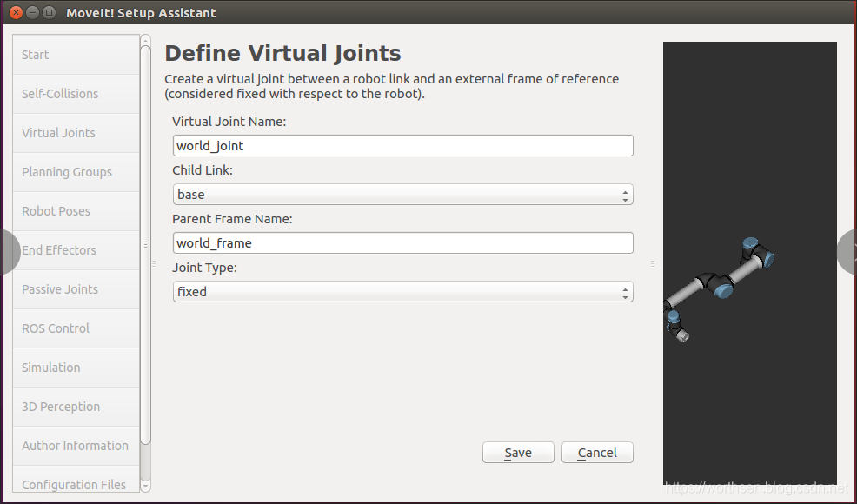The image size is (857, 504).
Task: Open Planning Groups step
Action: (x=76, y=172)
